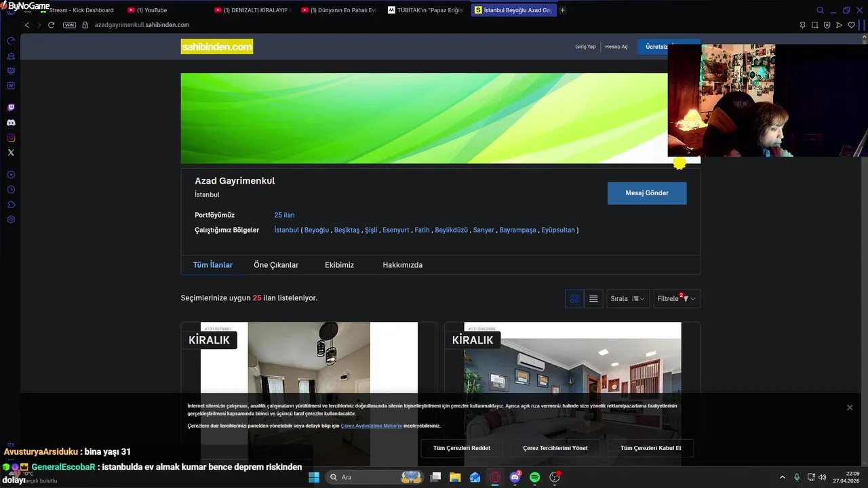Open Instagram in the browser sidebar

[11, 138]
